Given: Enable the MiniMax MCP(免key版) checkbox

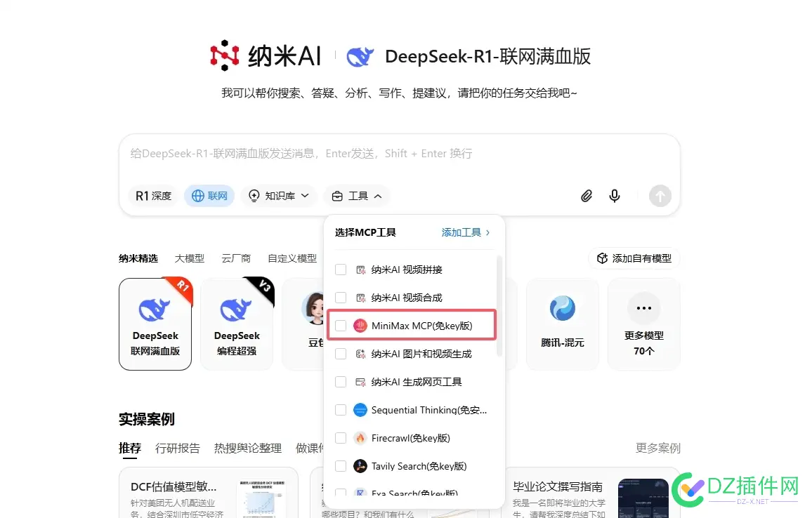Looking at the screenshot, I should 341,325.
